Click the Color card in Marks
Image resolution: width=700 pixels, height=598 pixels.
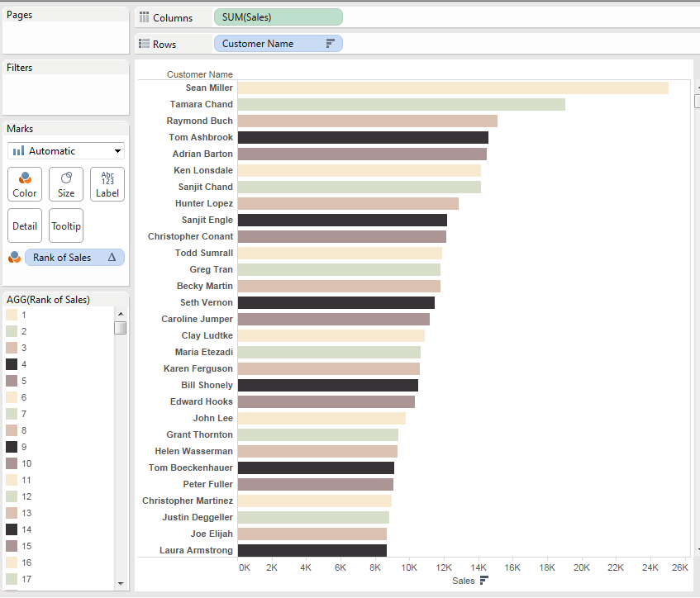[25, 183]
